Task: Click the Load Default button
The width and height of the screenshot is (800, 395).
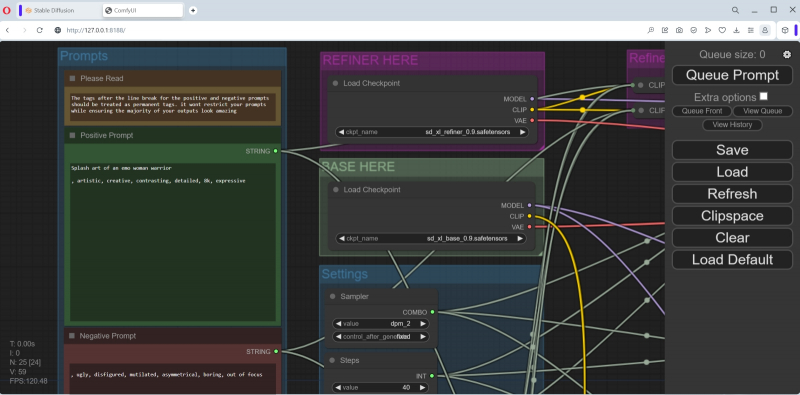Action: [x=732, y=260]
